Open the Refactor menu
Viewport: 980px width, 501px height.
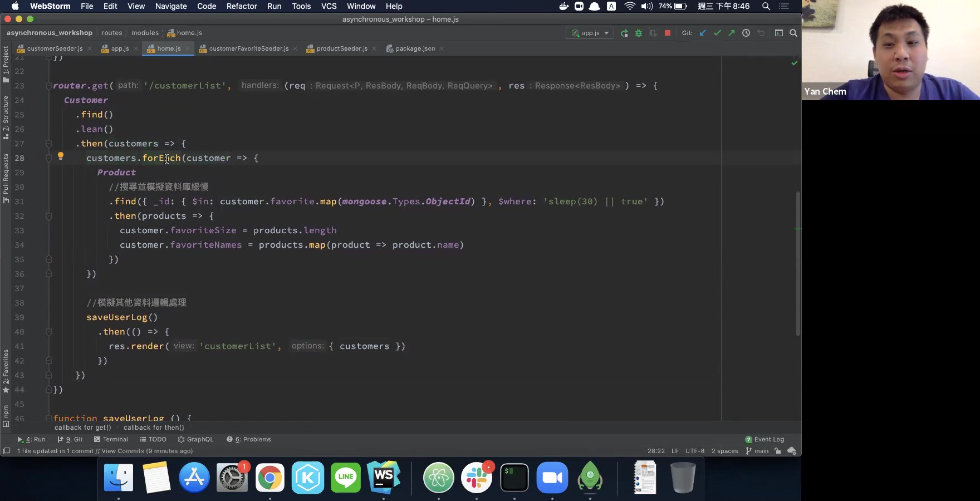click(x=242, y=6)
